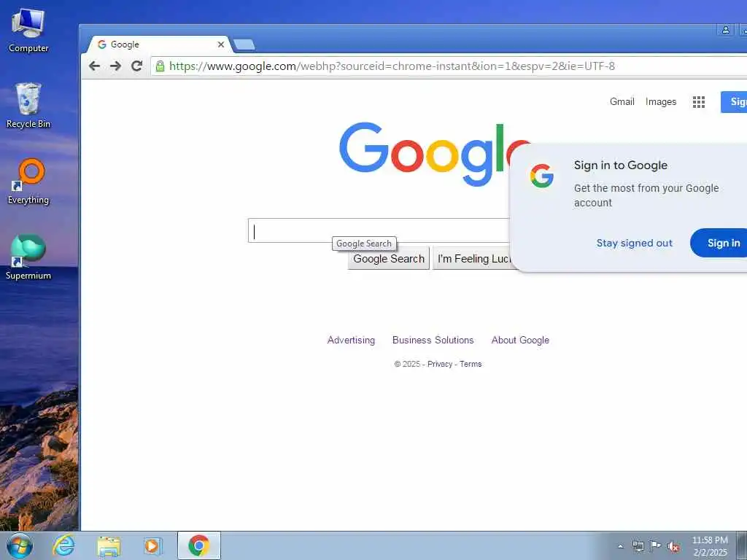Open the Terms link

(x=471, y=364)
